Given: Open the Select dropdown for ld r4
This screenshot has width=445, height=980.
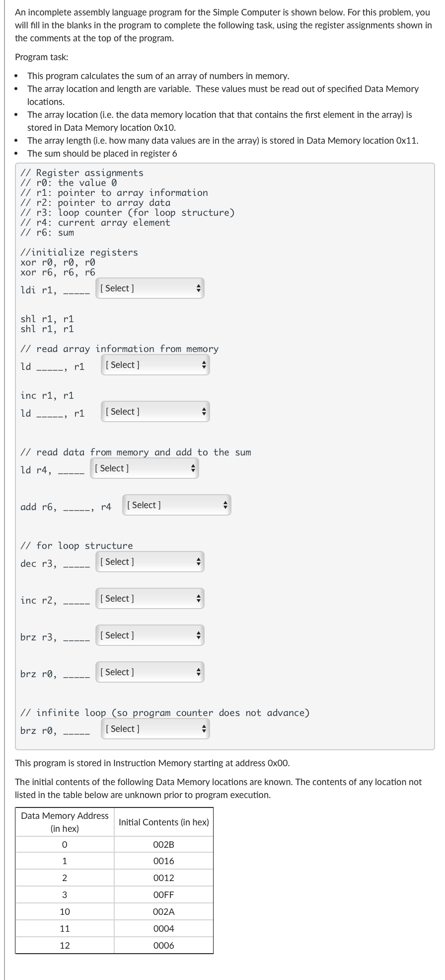Looking at the screenshot, I should pos(144,468).
